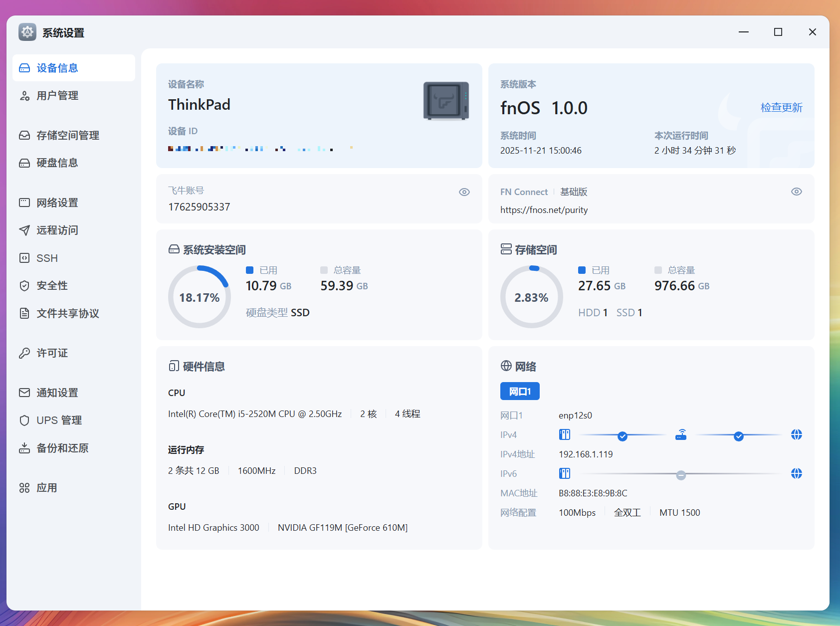Click the uptime 2 小时 34 分钟 31 秒

[x=695, y=151]
